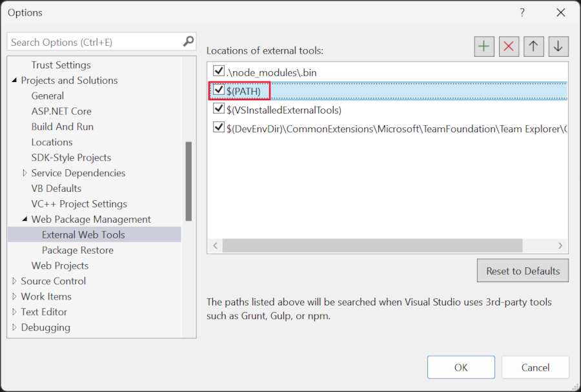
Task: Select the $(PATH) list row text
Action: point(243,91)
